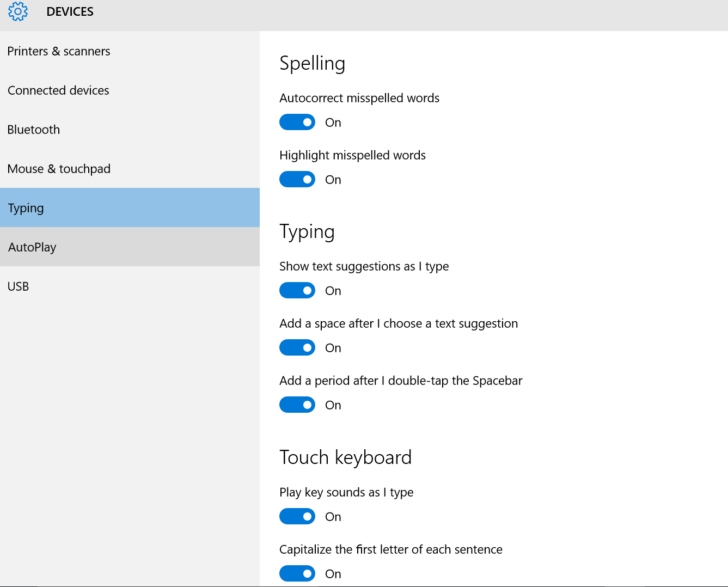Click the Spelling section heading
Image resolution: width=728 pixels, height=587 pixels.
click(313, 63)
